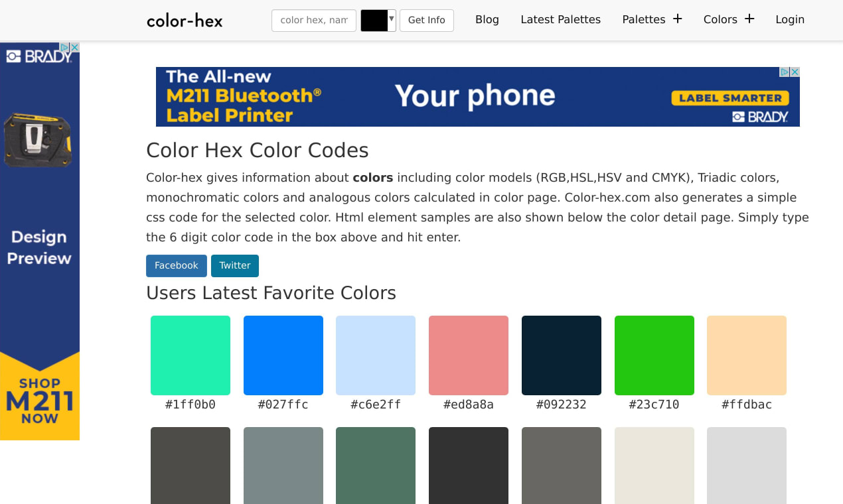Screen dimensions: 843x504
Task: Share via the Twitter button
Action: (235, 265)
